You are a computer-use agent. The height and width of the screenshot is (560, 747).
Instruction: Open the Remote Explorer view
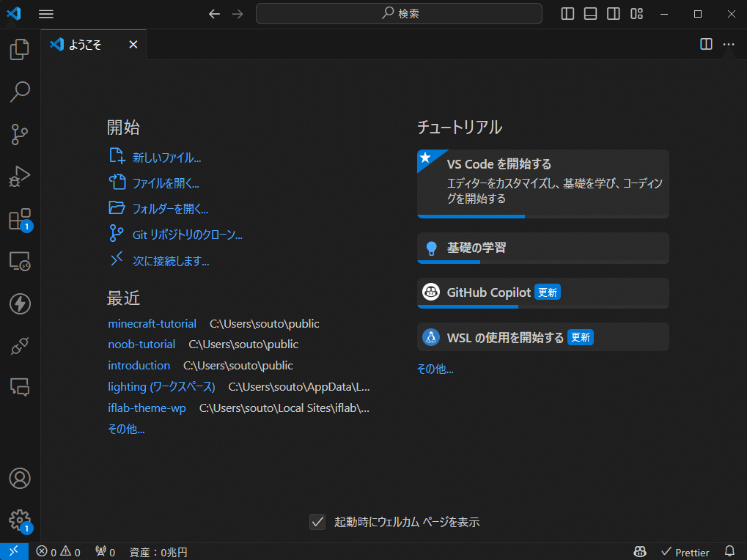point(20,262)
